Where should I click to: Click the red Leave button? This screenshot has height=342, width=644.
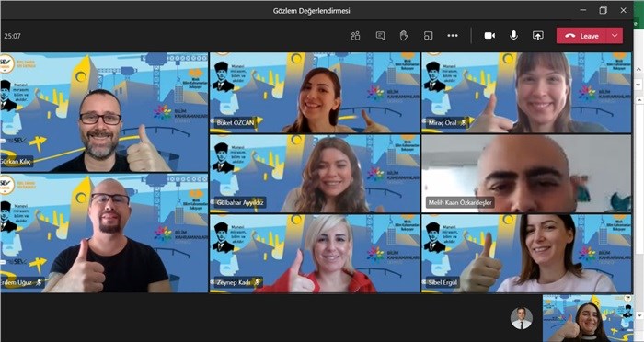point(581,36)
